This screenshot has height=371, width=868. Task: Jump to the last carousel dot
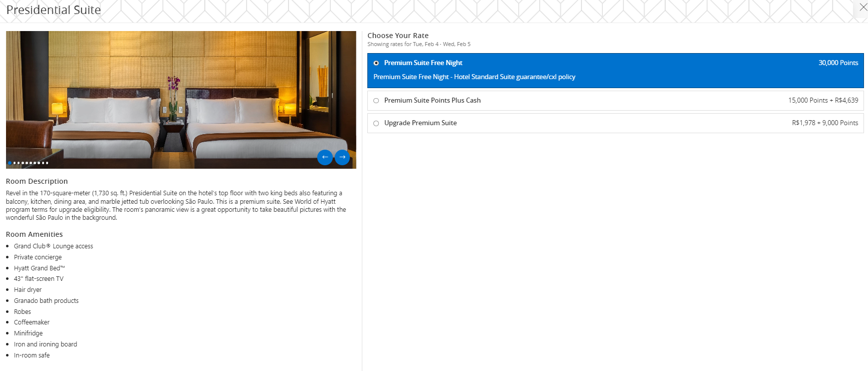click(x=47, y=163)
